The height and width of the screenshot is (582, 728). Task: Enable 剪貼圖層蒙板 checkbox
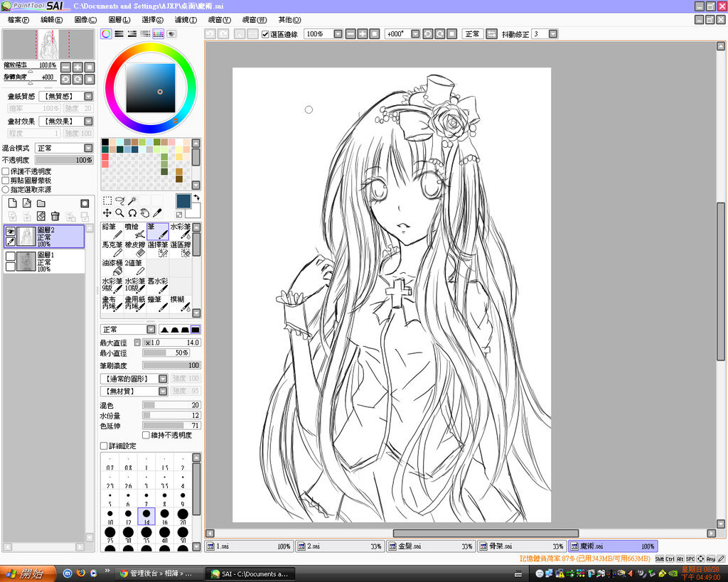(x=6, y=180)
